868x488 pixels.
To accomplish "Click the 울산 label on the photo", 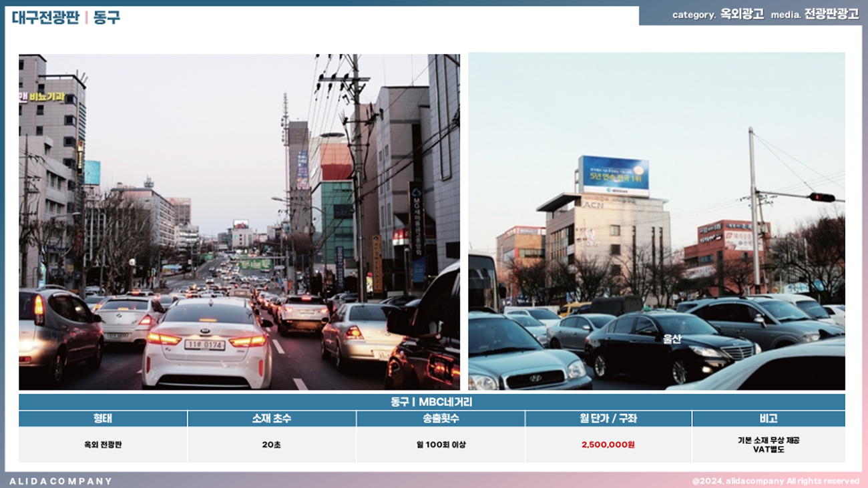I will coord(671,338).
